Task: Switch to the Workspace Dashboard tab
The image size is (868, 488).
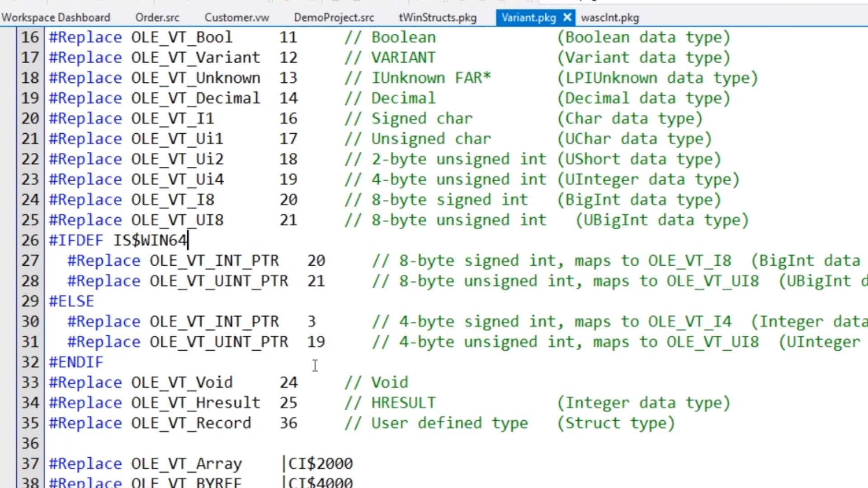Action: (56, 18)
